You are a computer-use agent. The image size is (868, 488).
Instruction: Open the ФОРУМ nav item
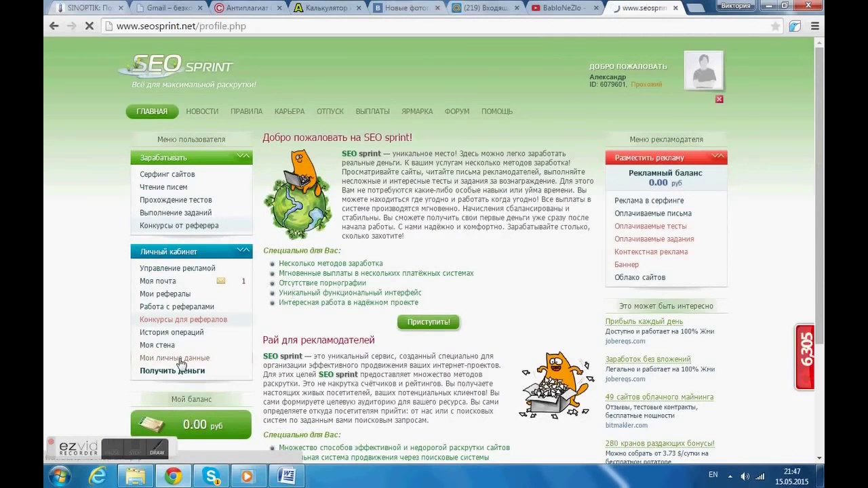(x=457, y=111)
